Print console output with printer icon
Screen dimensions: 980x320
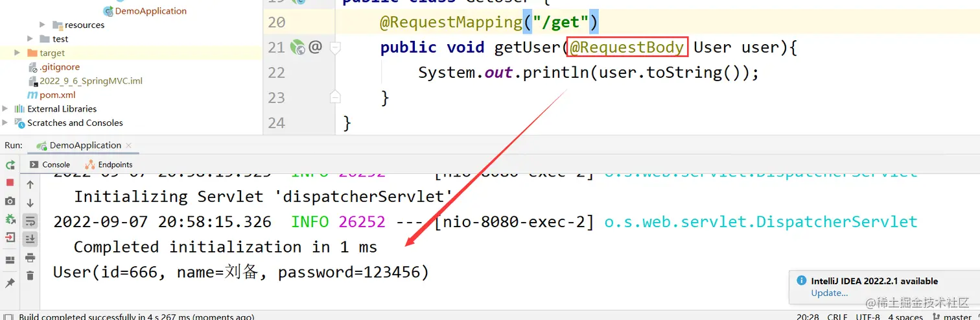coord(30,258)
